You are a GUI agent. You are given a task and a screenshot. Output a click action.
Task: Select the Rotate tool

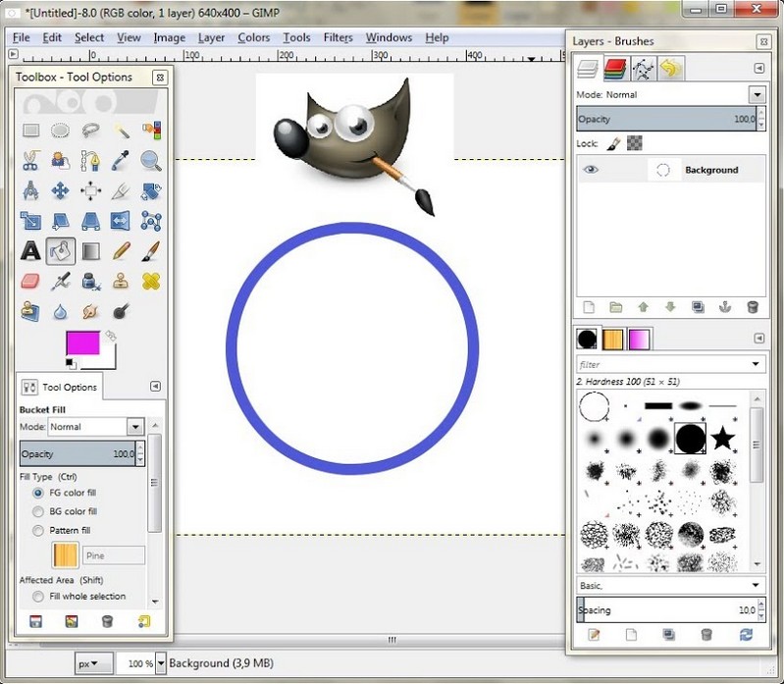[x=151, y=191]
